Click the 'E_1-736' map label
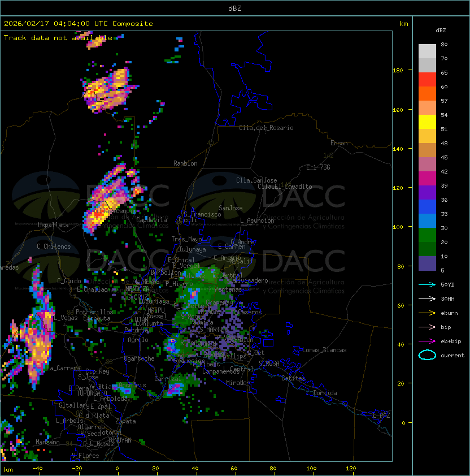 pyautogui.click(x=318, y=167)
